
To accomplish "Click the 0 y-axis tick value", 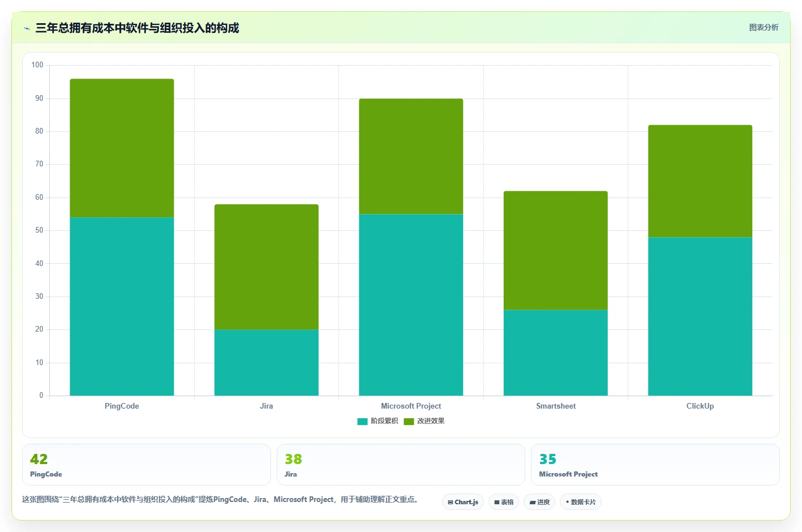I will [x=41, y=396].
